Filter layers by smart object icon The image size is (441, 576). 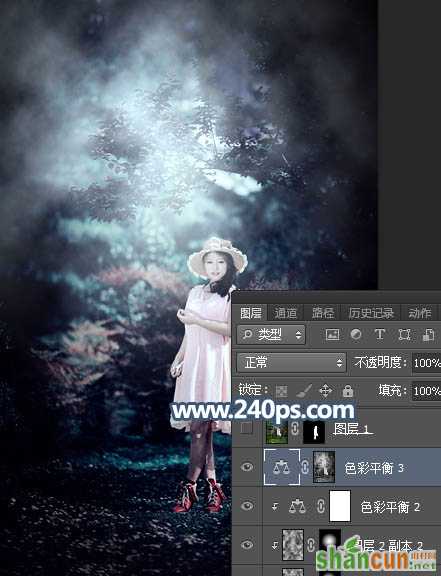coord(429,335)
